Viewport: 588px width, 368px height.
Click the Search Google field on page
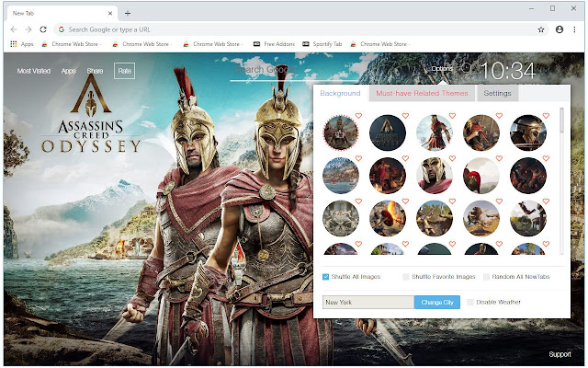point(292,71)
